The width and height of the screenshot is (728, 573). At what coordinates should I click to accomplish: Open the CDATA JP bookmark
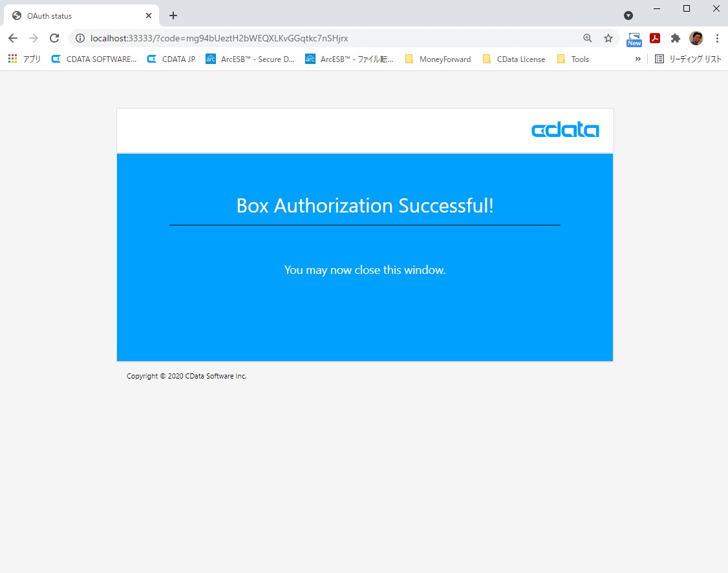[171, 59]
